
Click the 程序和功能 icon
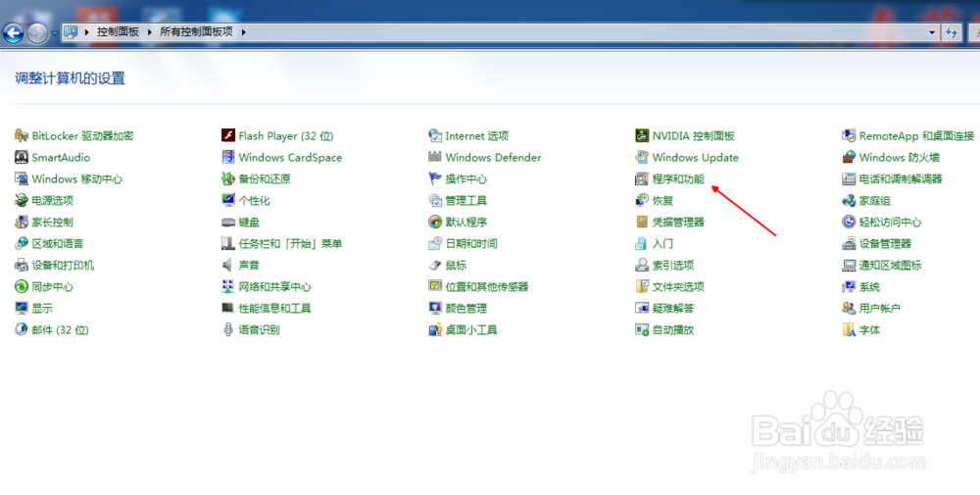click(x=642, y=178)
